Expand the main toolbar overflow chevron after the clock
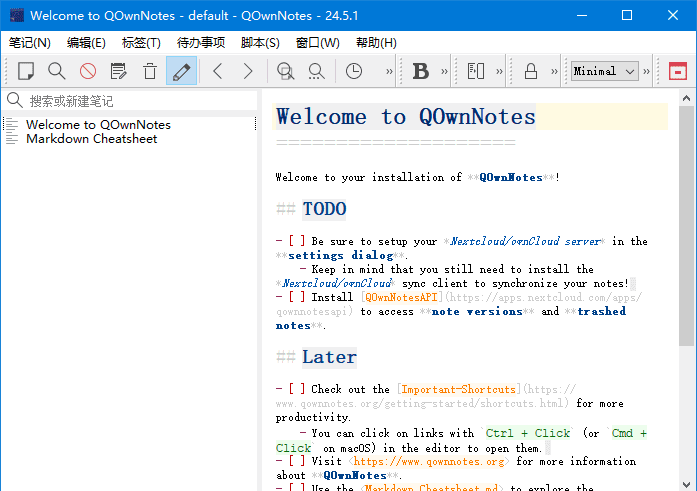697x491 pixels. [x=389, y=72]
